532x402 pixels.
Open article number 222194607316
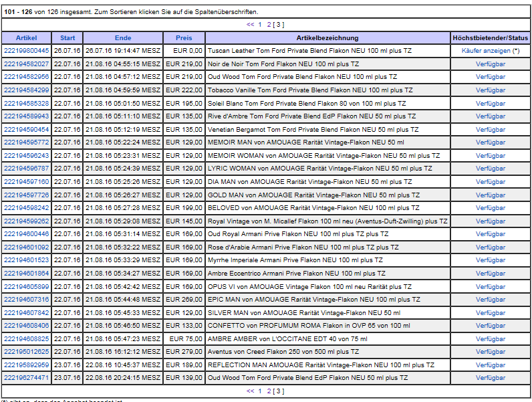pyautogui.click(x=27, y=300)
